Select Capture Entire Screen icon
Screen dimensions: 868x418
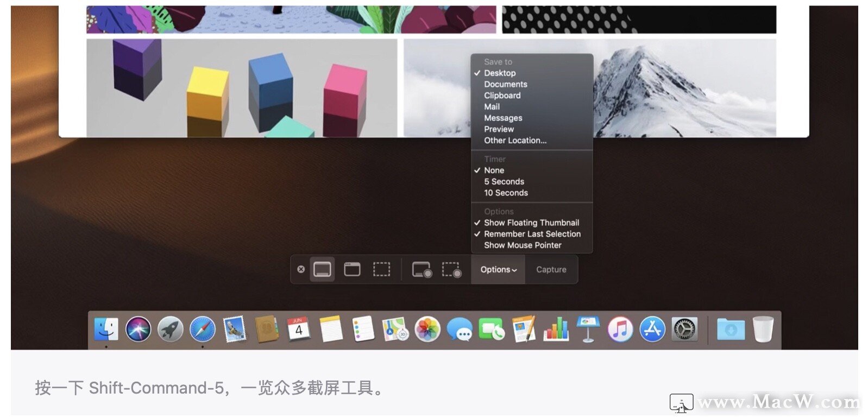click(x=322, y=269)
